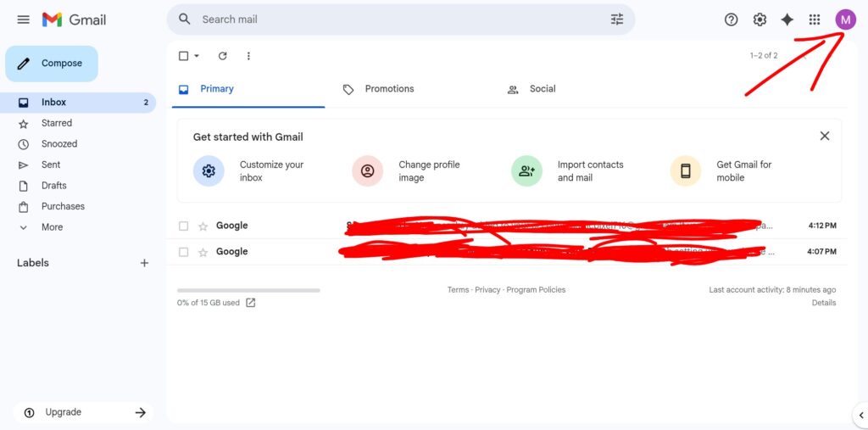The image size is (868, 430).
Task: Open the Drafts folder
Action: (77, 186)
